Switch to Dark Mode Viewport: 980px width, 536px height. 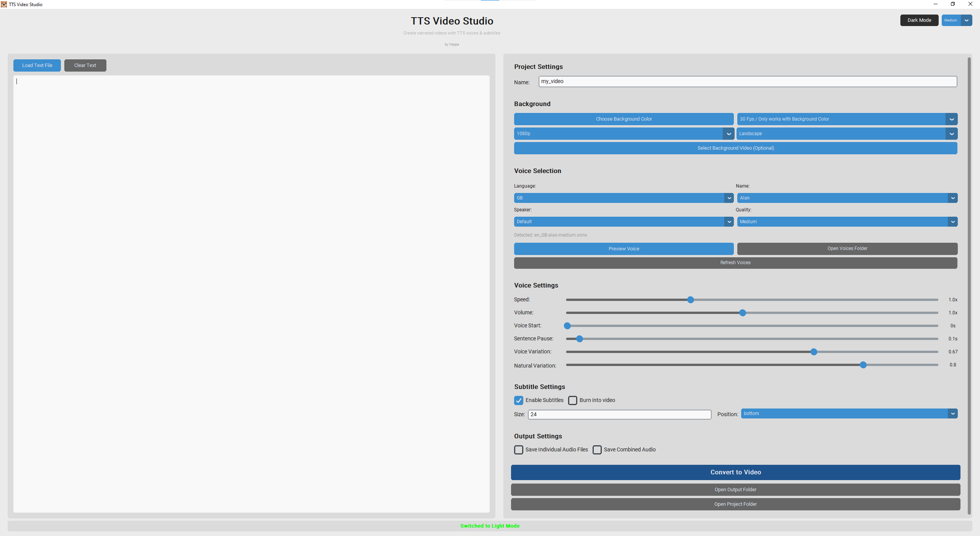(x=919, y=20)
